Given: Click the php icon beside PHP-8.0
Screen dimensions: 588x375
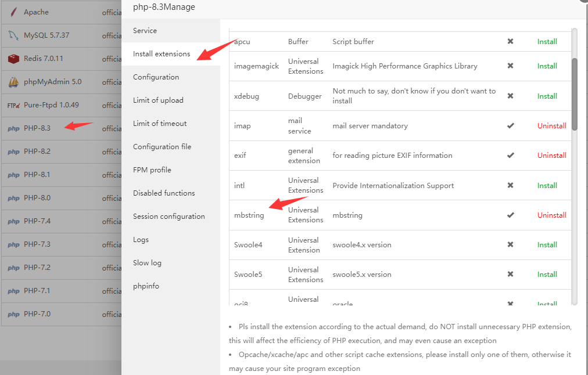Looking at the screenshot, I should pos(13,198).
